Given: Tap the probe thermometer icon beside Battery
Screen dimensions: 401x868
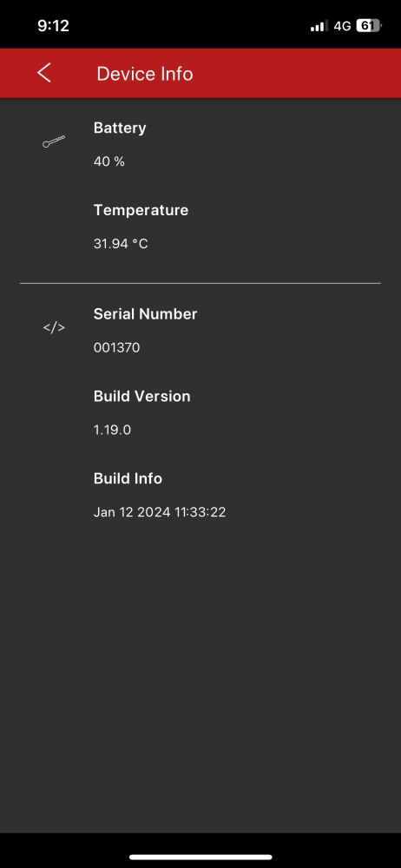Looking at the screenshot, I should point(54,141).
